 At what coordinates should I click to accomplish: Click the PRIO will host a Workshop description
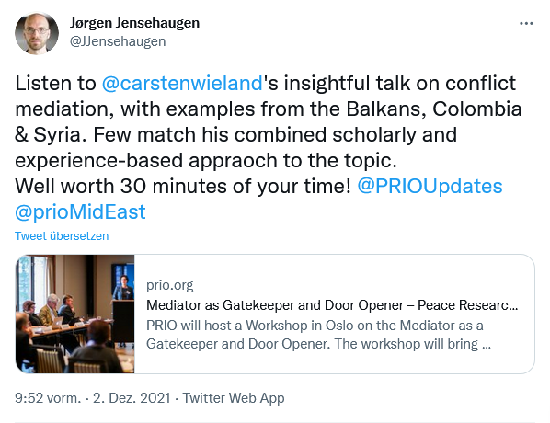[318, 335]
